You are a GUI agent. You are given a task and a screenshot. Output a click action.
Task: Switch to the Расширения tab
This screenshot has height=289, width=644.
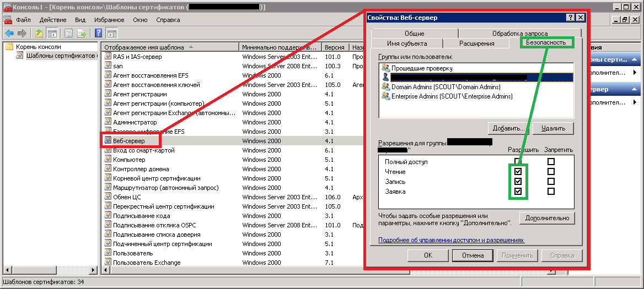pyautogui.click(x=476, y=43)
